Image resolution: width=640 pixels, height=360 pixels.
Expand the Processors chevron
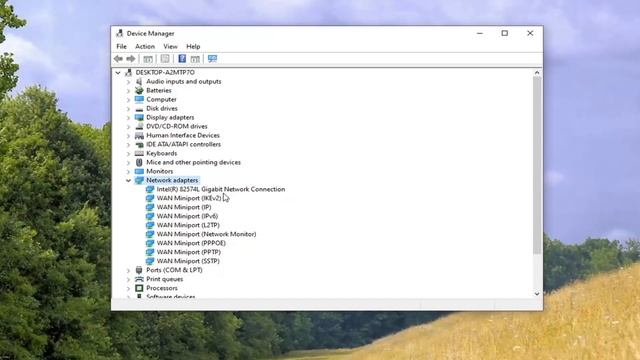(129, 288)
